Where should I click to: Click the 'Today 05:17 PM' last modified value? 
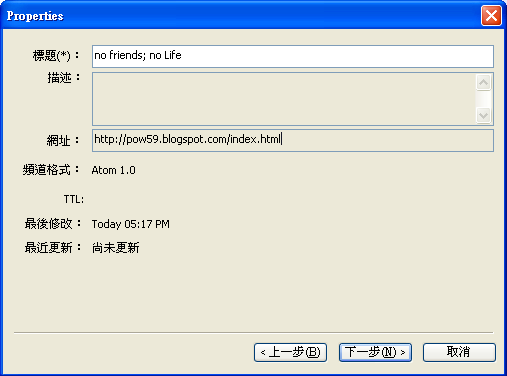click(x=130, y=224)
